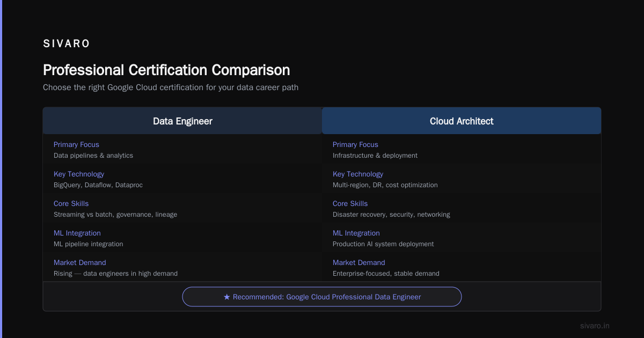Click 'BigQuery, Dataflow, Dataproc' text
Screen dimensions: 644x338
(x=98, y=185)
